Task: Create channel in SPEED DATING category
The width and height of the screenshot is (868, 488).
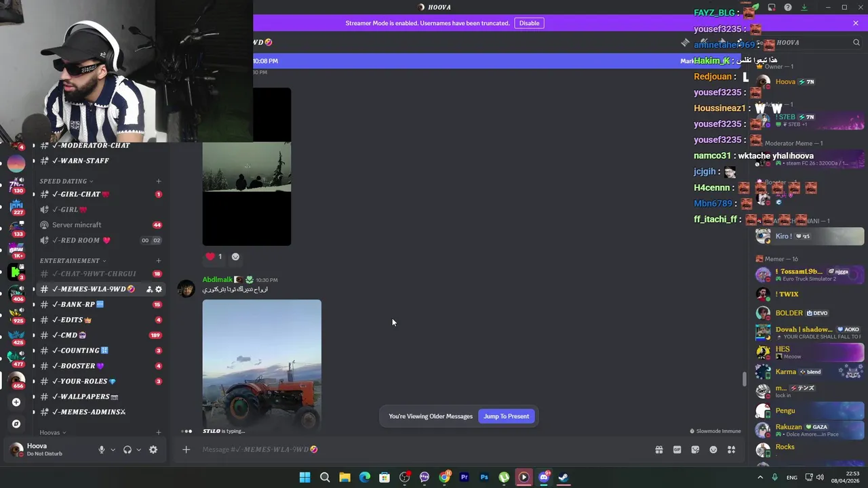Action: (159, 181)
